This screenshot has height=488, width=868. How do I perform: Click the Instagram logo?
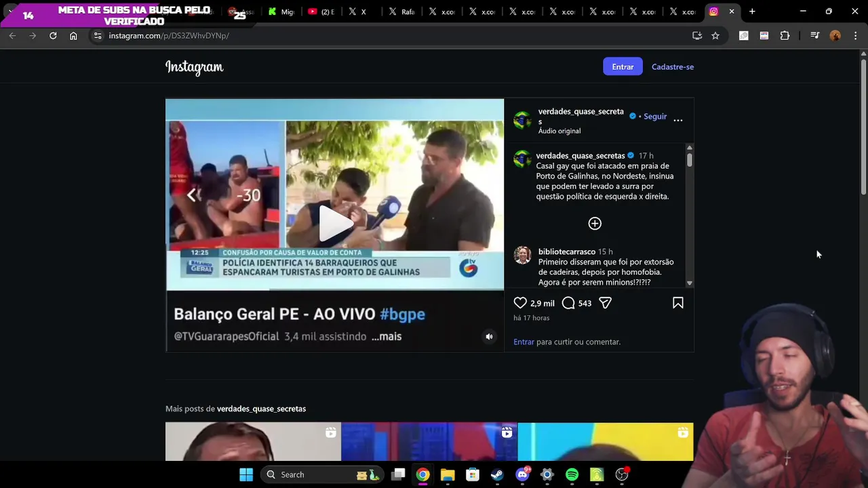(194, 67)
